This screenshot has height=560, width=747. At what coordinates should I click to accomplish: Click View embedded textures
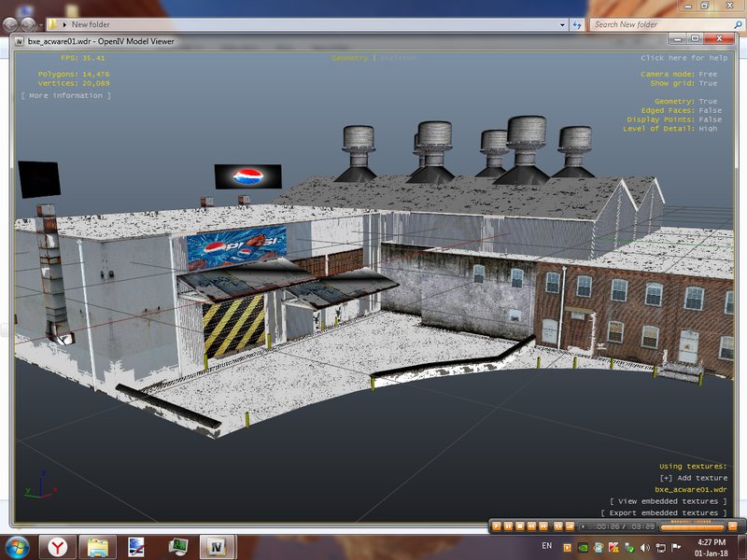669,501
